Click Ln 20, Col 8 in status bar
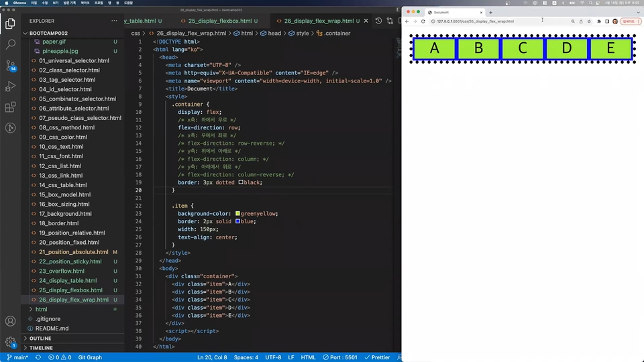Image resolution: width=644 pixels, height=362 pixels. coord(212,357)
